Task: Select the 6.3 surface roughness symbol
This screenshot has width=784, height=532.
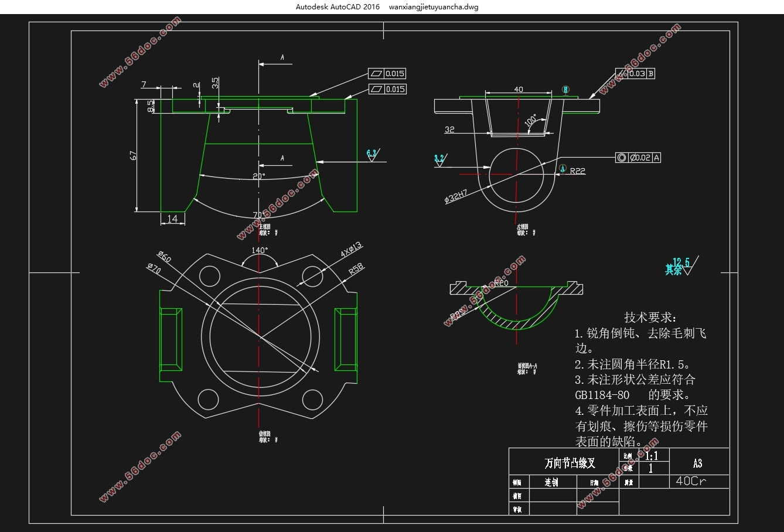Action: pos(372,155)
